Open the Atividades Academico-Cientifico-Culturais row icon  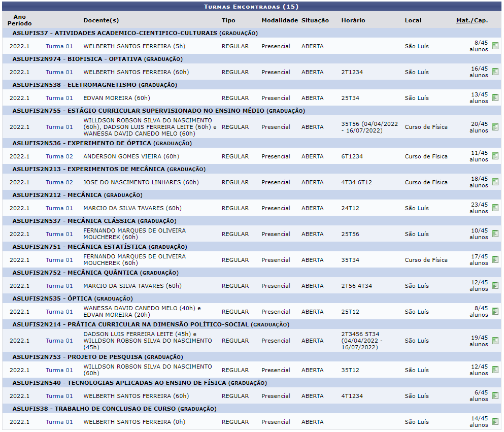pyautogui.click(x=495, y=46)
